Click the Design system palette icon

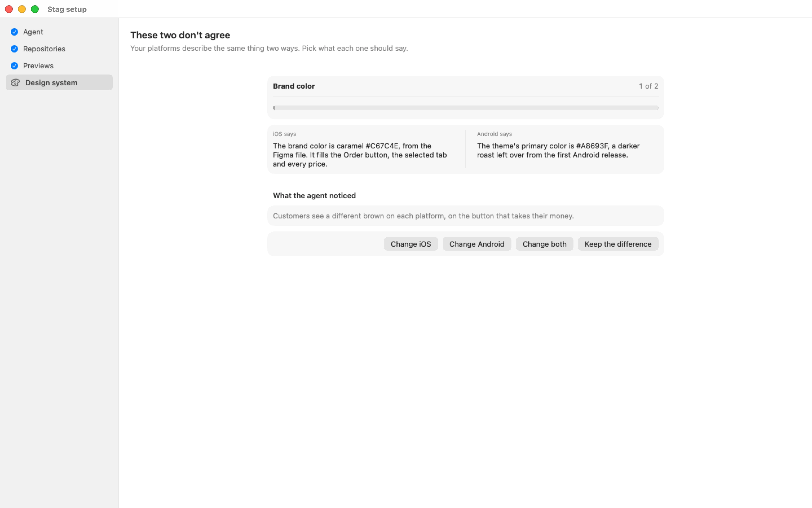[15, 83]
